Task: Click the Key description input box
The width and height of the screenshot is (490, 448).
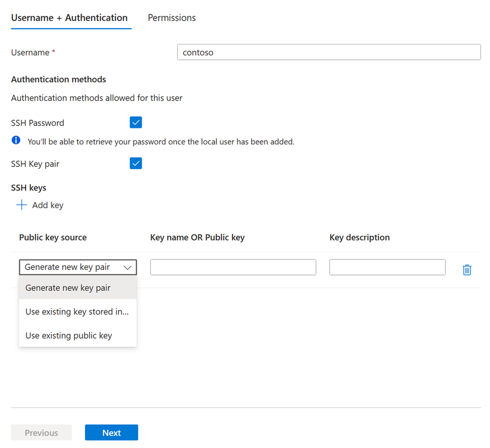Action: click(x=387, y=267)
